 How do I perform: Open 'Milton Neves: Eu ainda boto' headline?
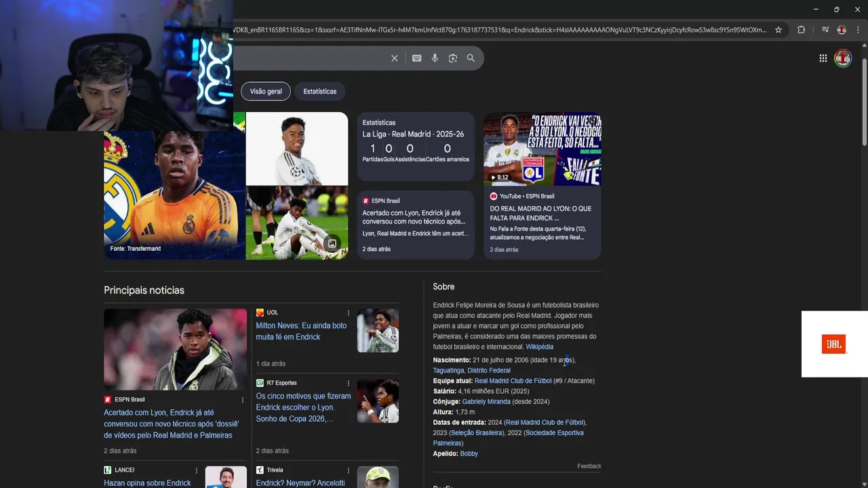301,331
